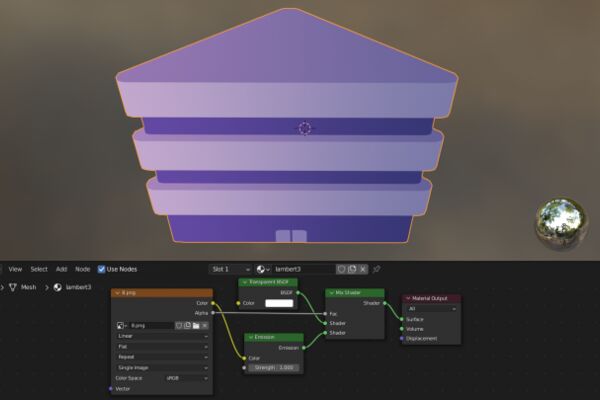Viewport: 600px width, 400px height.
Task: Click the Emission output socket
Action: click(304, 348)
